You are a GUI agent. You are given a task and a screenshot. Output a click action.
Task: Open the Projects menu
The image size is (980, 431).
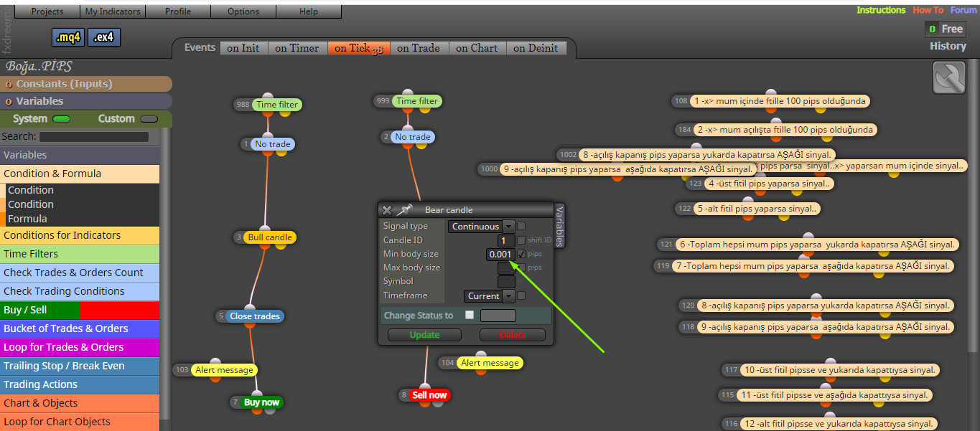(47, 11)
